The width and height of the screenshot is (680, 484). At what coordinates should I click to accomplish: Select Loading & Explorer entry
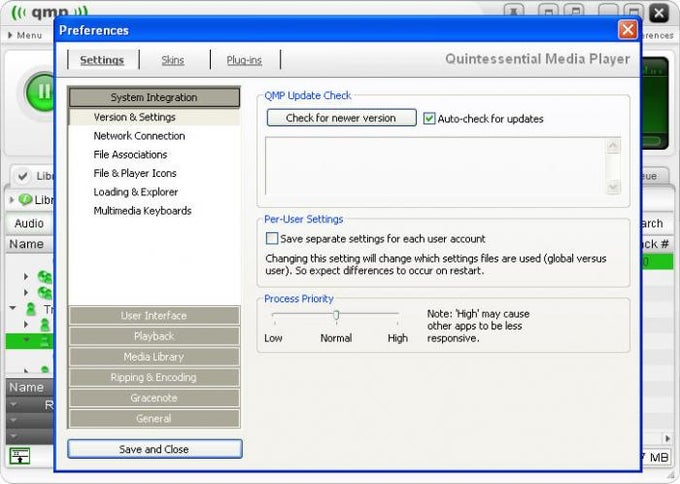(136, 192)
